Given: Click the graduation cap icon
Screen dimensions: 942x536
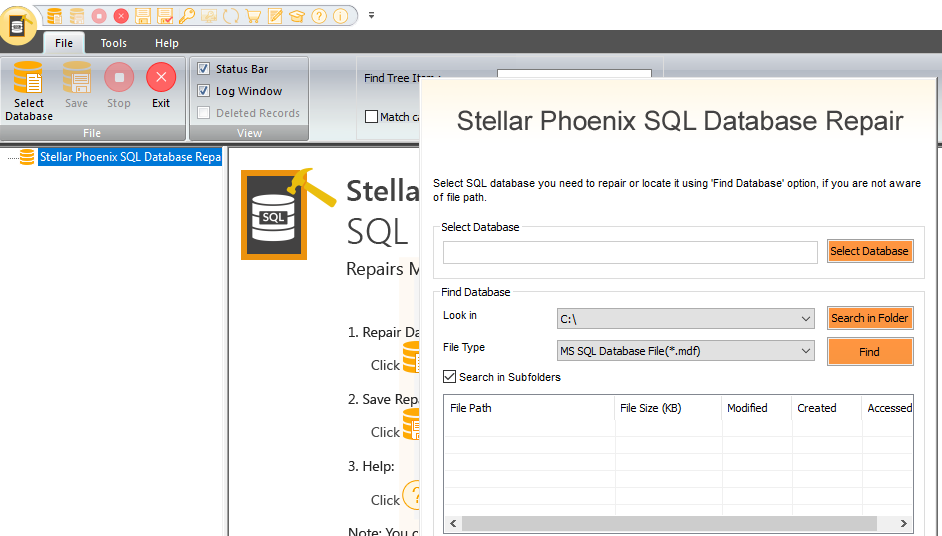Looking at the screenshot, I should (x=297, y=16).
